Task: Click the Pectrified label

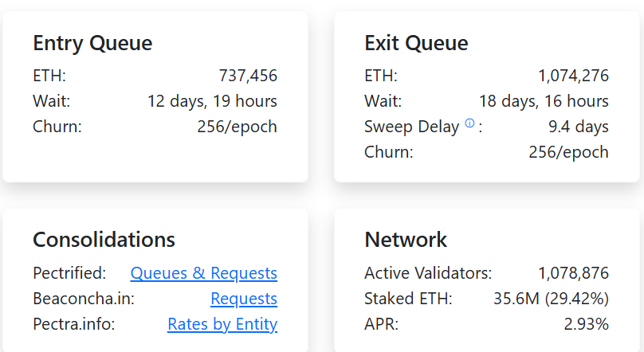Action: point(69,273)
